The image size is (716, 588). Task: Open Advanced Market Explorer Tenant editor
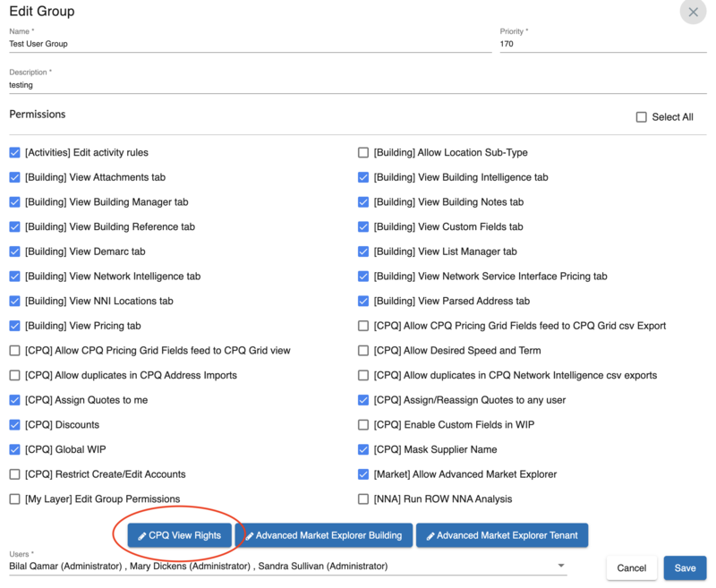click(x=502, y=535)
